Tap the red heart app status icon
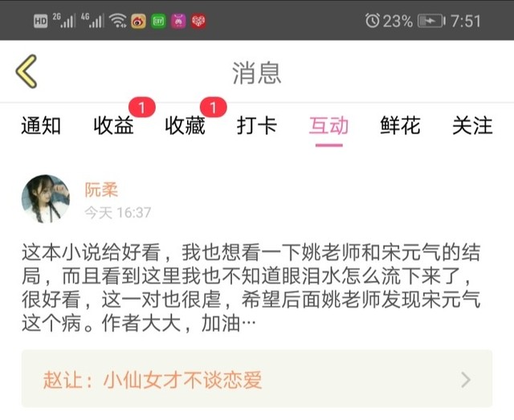514x420 pixels. point(198,22)
